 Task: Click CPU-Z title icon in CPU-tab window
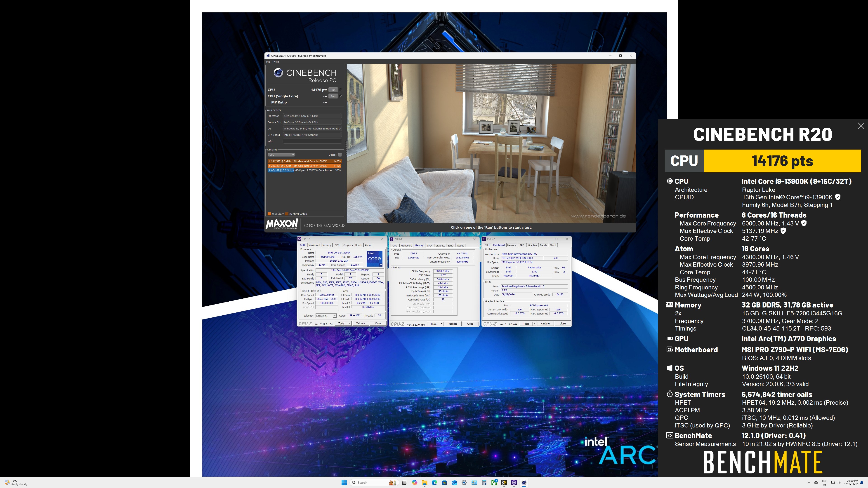(299, 239)
